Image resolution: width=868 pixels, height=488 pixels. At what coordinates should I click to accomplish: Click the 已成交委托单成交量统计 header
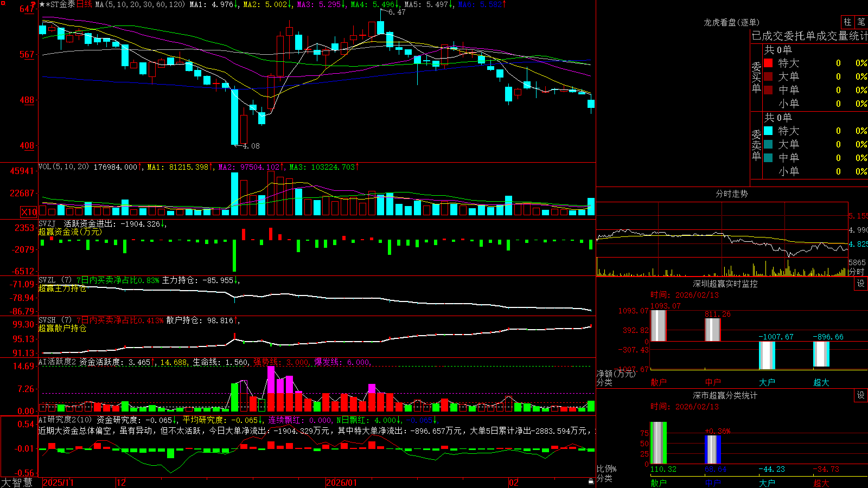(x=809, y=36)
